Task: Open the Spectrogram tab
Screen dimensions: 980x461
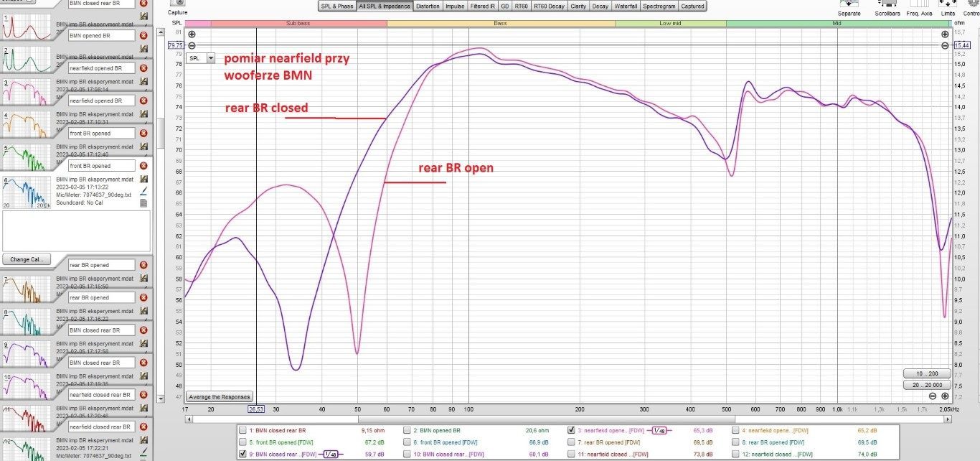Action: (x=659, y=6)
